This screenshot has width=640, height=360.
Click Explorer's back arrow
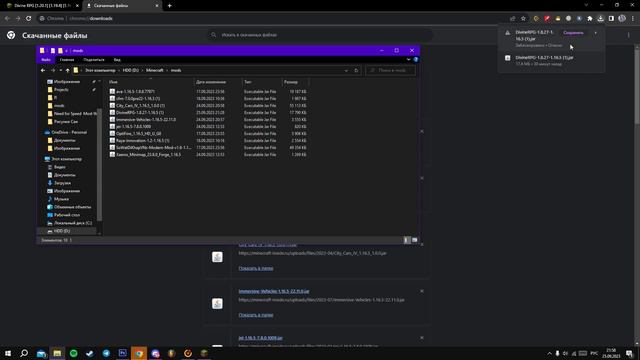point(43,70)
